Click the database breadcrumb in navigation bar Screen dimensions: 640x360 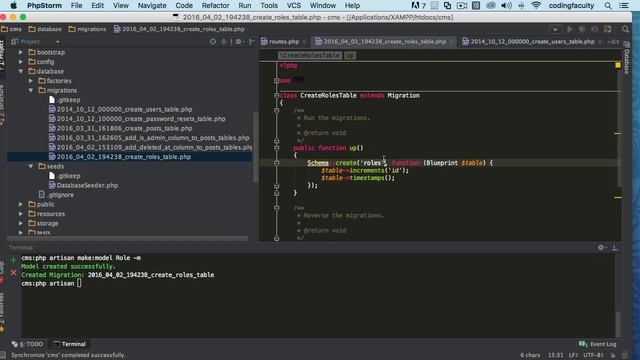pos(45,29)
